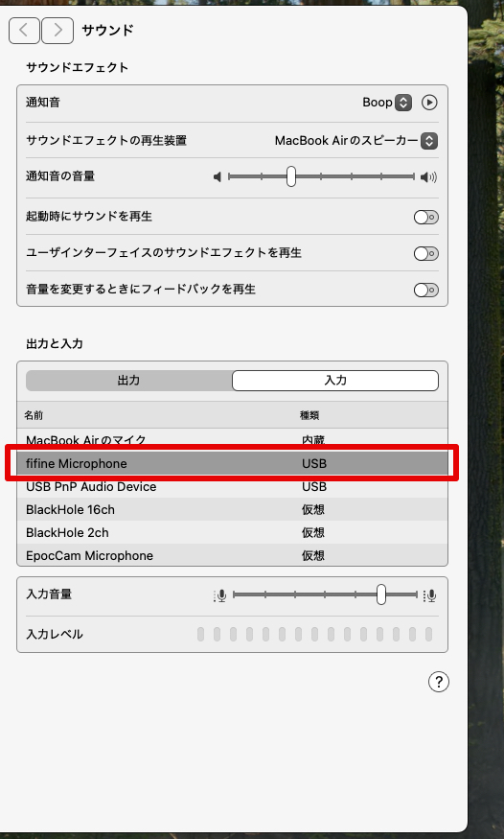The image size is (504, 839).
Task: Go back with the left chevron button
Action: [24, 31]
